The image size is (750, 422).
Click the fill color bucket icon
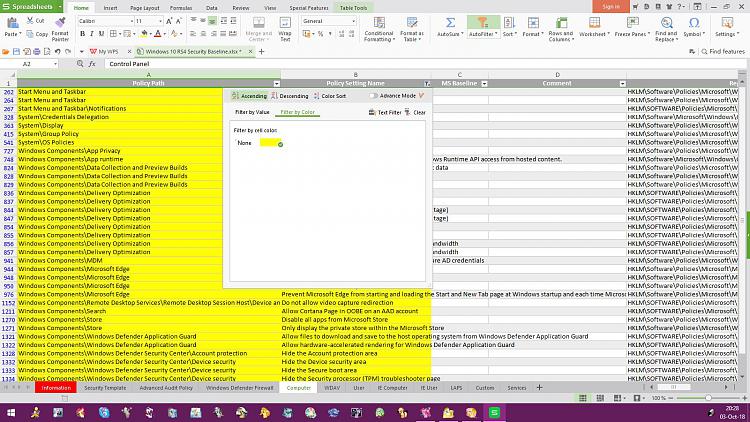(143, 34)
